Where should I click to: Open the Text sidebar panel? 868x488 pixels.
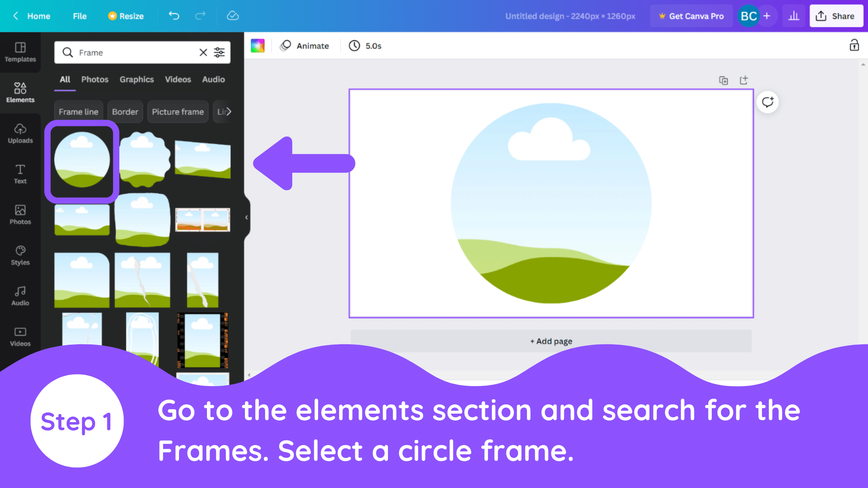tap(20, 174)
